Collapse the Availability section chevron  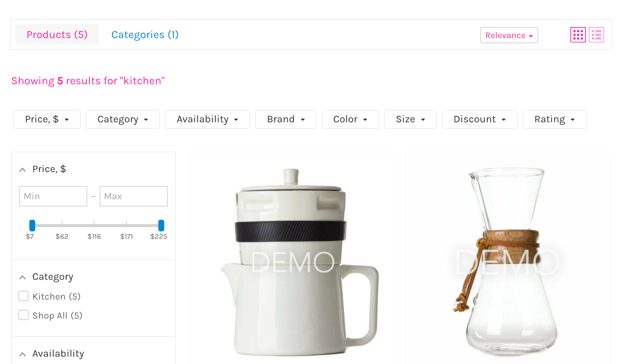pyautogui.click(x=23, y=354)
